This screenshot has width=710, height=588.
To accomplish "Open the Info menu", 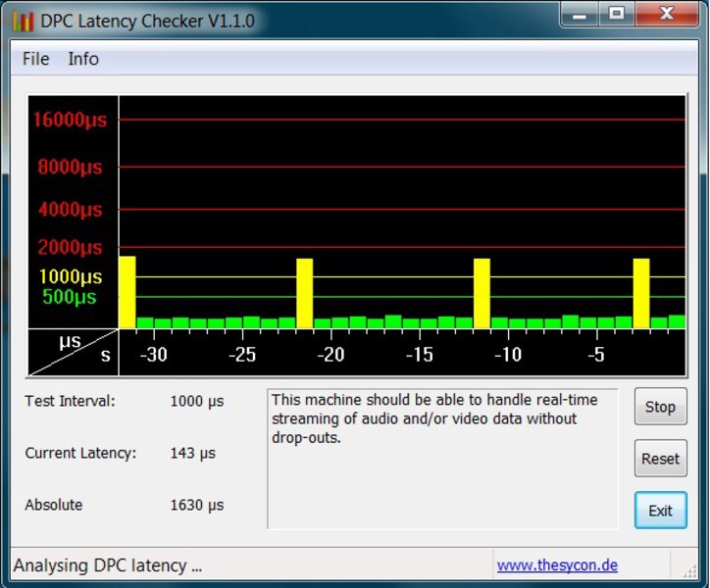I will [x=83, y=59].
